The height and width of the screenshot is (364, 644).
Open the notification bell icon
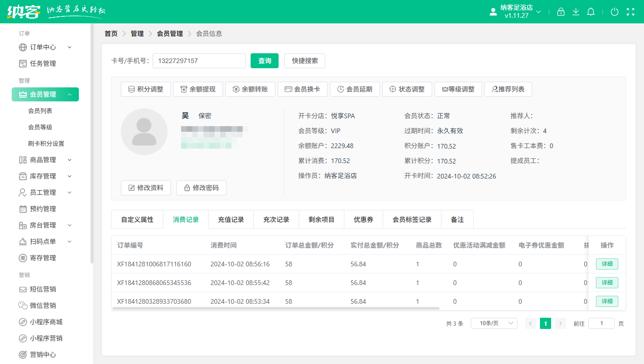[591, 12]
